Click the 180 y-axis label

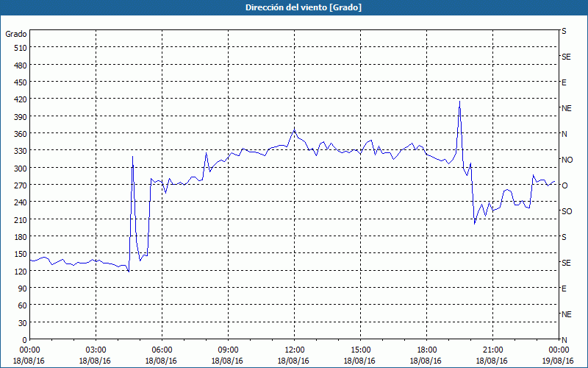pyautogui.click(x=21, y=237)
